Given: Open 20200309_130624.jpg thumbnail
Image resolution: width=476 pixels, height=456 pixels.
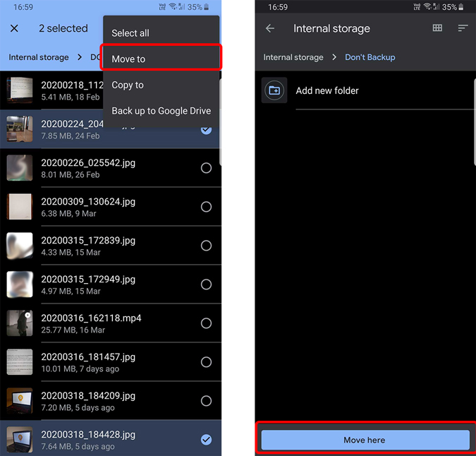Looking at the screenshot, I should [x=20, y=207].
